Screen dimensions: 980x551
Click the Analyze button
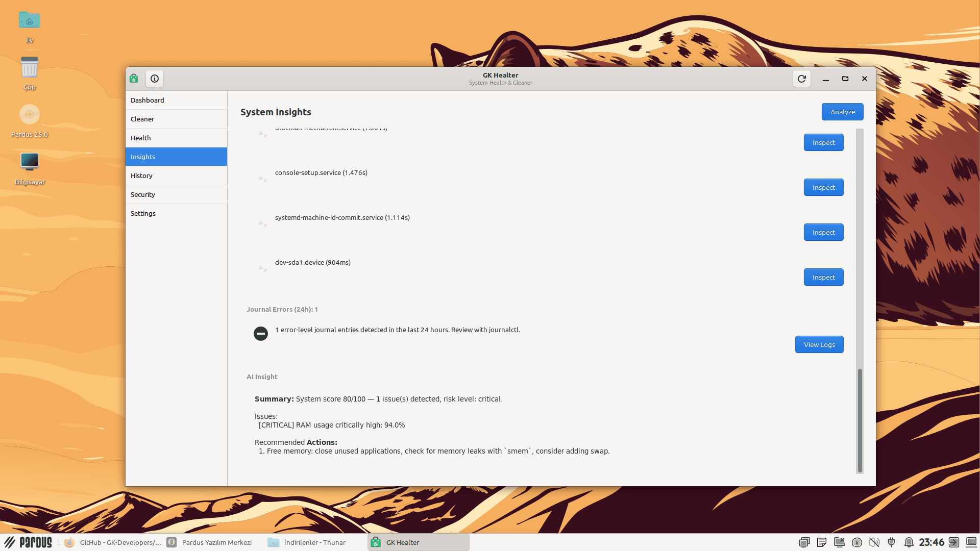tap(842, 112)
